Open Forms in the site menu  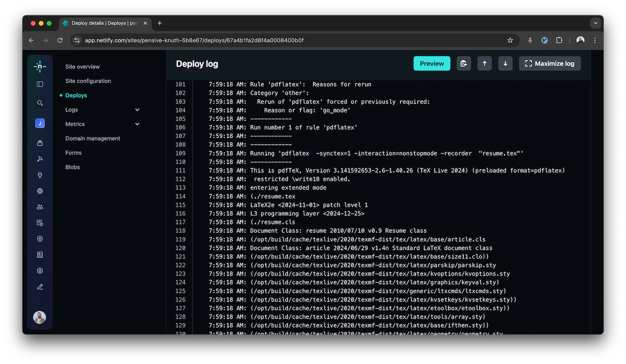tap(73, 153)
